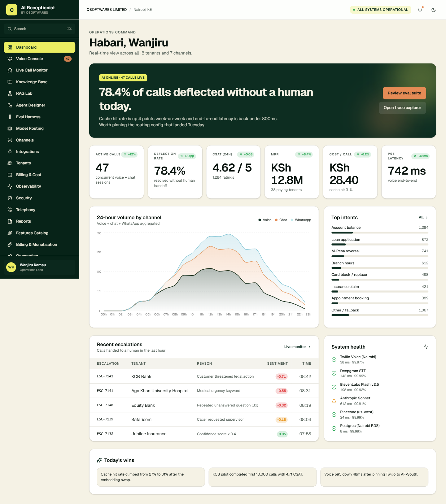Navigate to Model Routing
The height and width of the screenshot is (504, 446).
point(40,128)
